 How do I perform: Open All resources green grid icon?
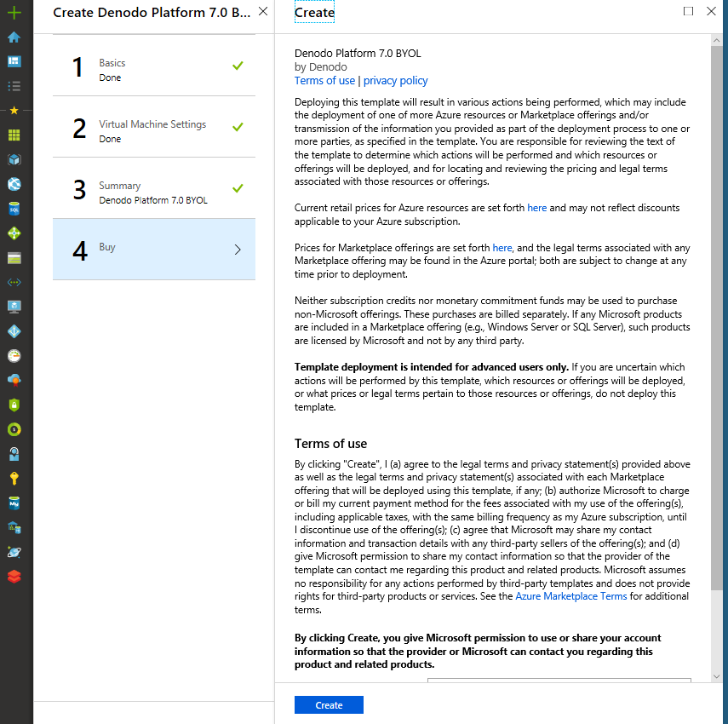tap(14, 135)
